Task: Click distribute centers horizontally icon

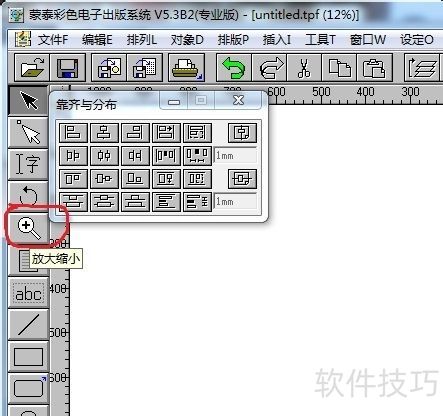Action: coord(104,156)
